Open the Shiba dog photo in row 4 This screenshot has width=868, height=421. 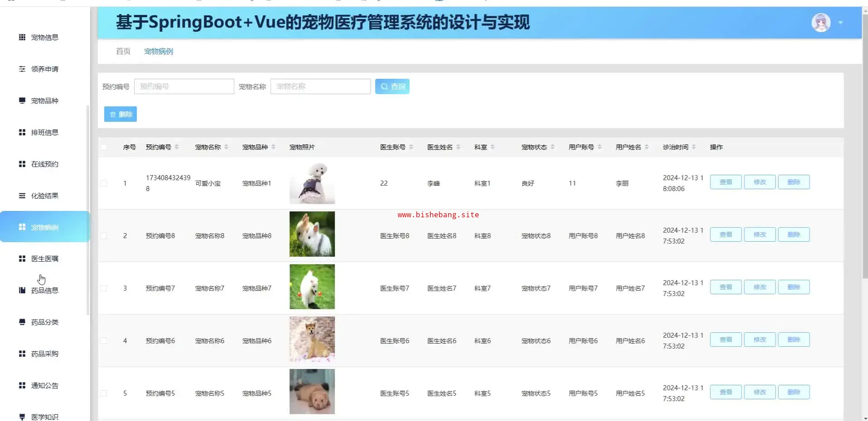(312, 339)
